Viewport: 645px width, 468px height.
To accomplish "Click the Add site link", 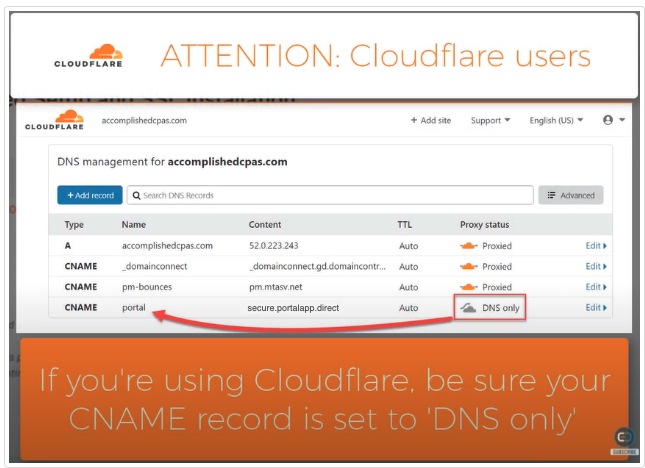I will coord(431,120).
